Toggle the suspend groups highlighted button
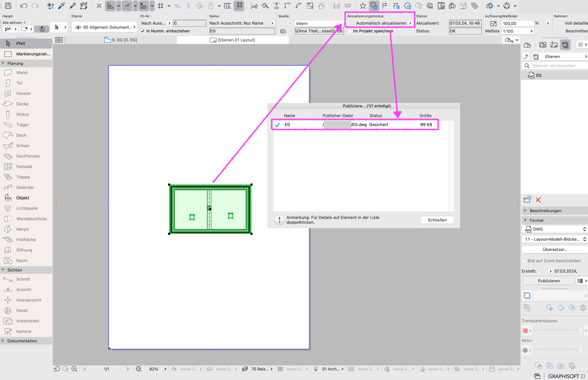This screenshot has height=380, width=588. [239, 6]
